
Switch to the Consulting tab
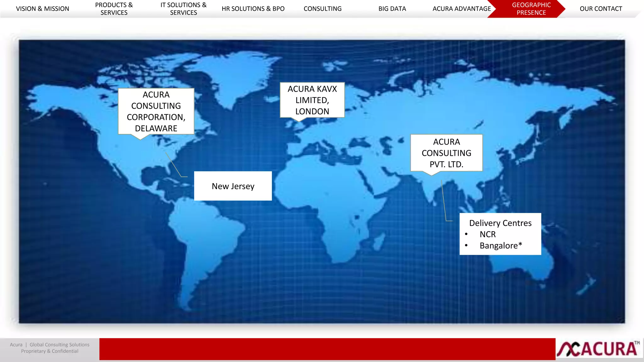point(323,9)
